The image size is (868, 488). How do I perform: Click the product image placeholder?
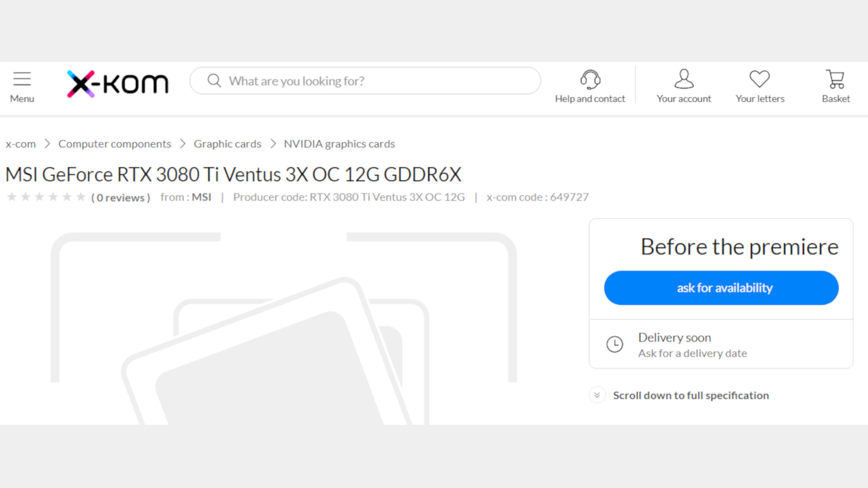click(283, 328)
